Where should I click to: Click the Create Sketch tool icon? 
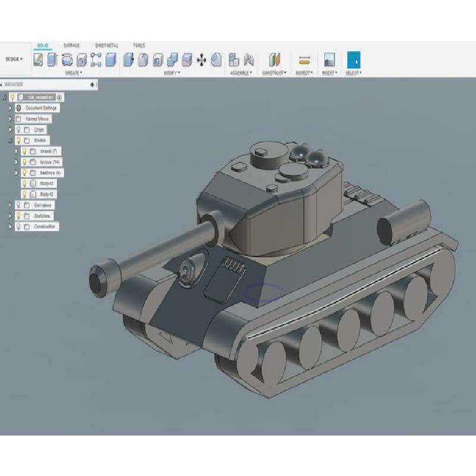pyautogui.click(x=38, y=59)
